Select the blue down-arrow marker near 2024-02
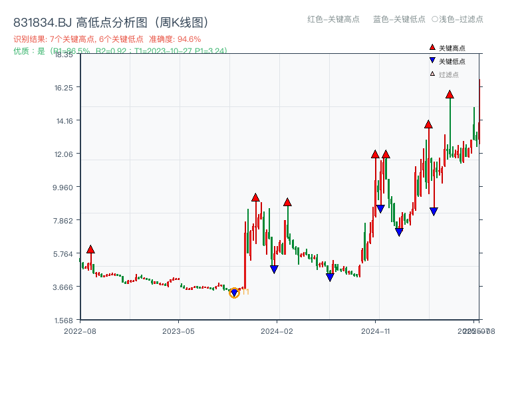 273,269
